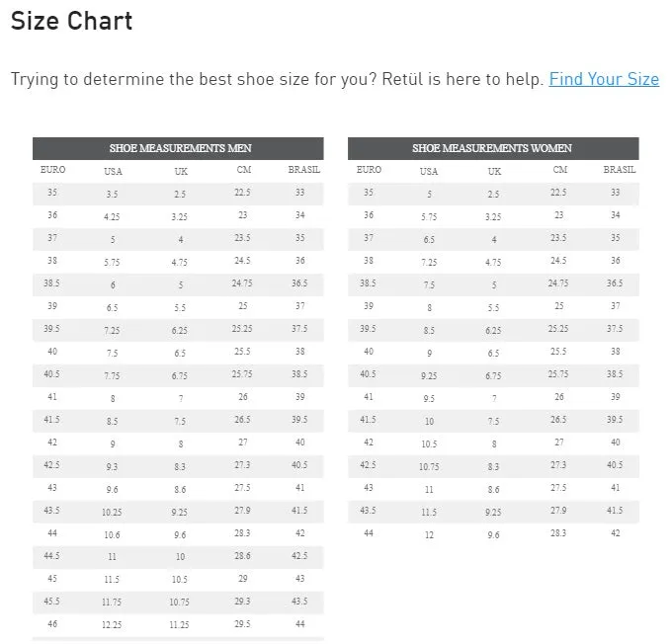Click the men's EURO column header
The height and width of the screenshot is (644, 672).
[52, 170]
